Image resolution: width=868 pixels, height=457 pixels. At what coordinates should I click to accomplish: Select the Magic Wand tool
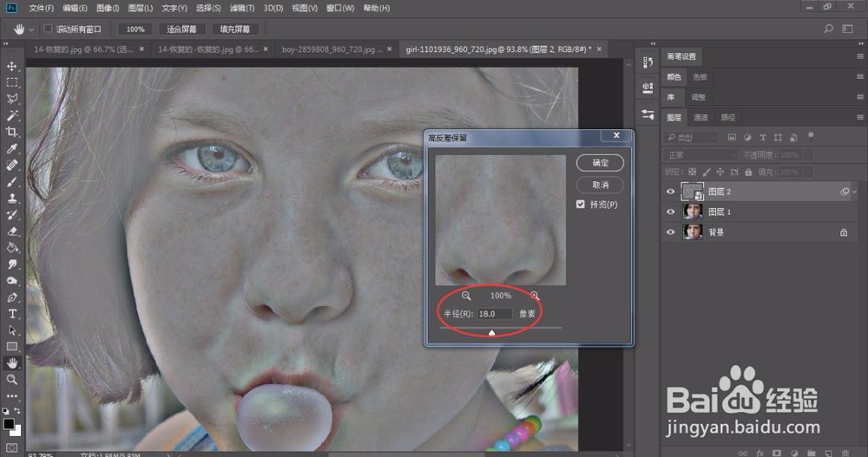11,115
